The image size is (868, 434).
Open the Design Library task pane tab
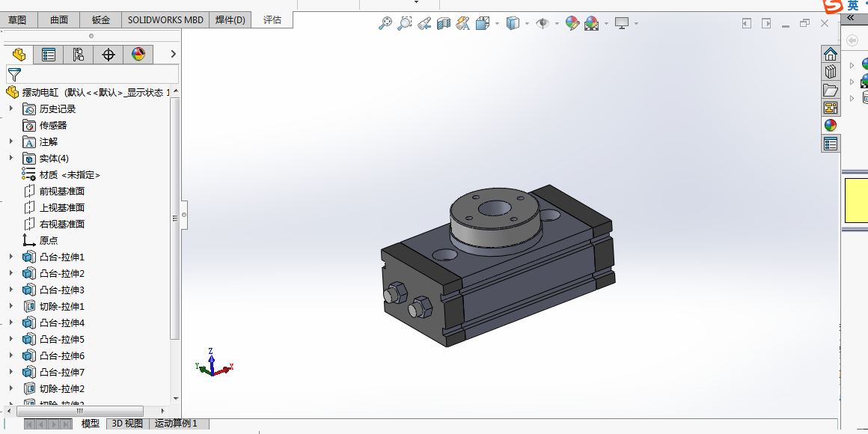pyautogui.click(x=831, y=72)
